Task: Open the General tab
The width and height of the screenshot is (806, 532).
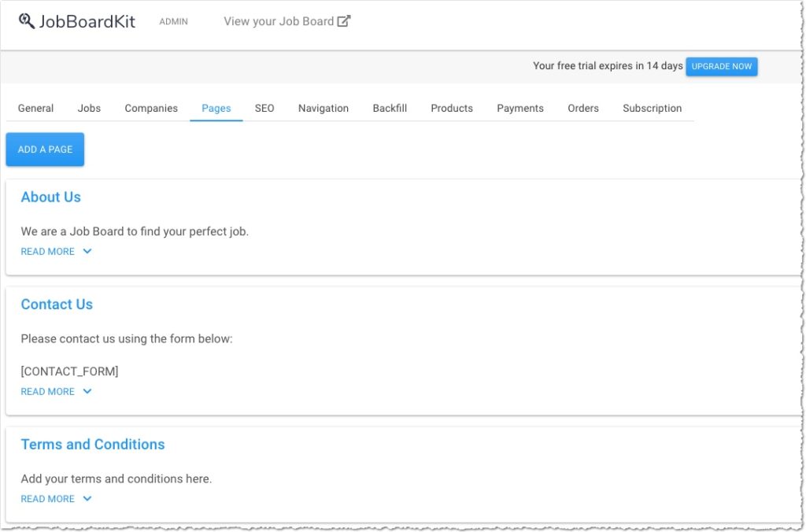Action: coord(35,109)
